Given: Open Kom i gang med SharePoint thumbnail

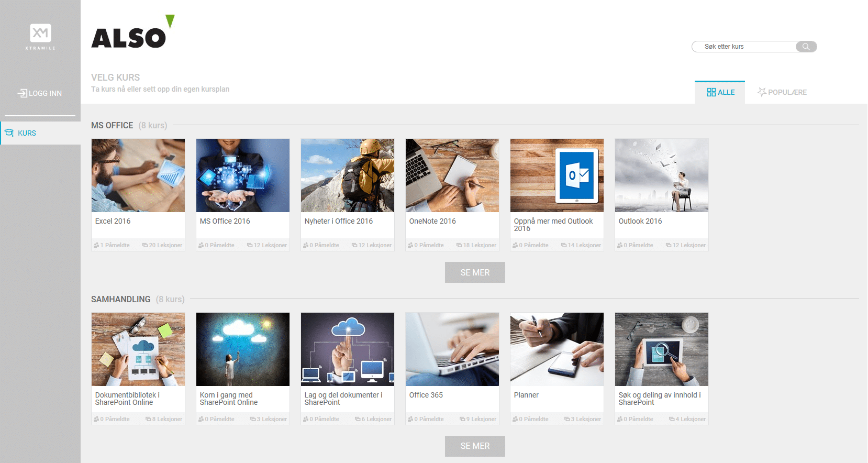Looking at the screenshot, I should tap(243, 349).
